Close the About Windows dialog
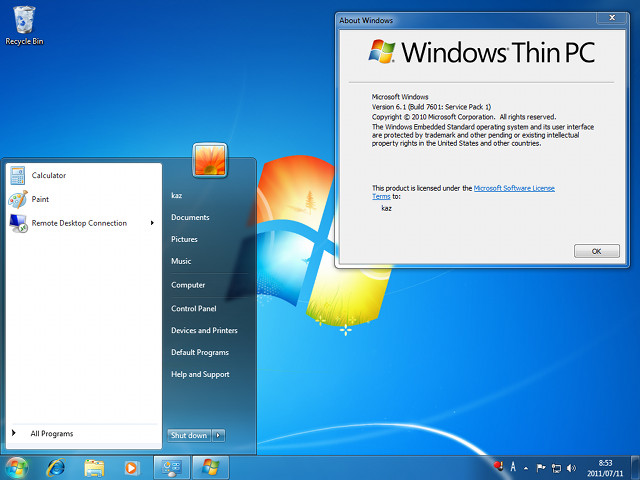 click(612, 18)
